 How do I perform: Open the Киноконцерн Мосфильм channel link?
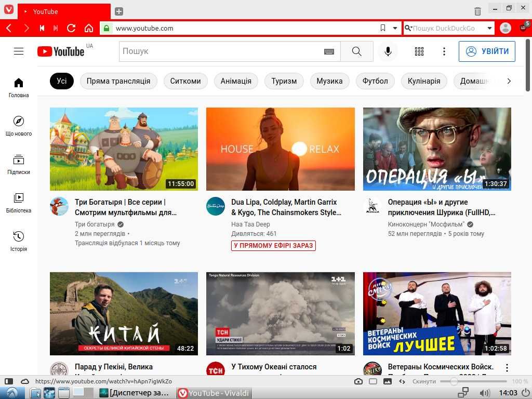[x=426, y=224]
